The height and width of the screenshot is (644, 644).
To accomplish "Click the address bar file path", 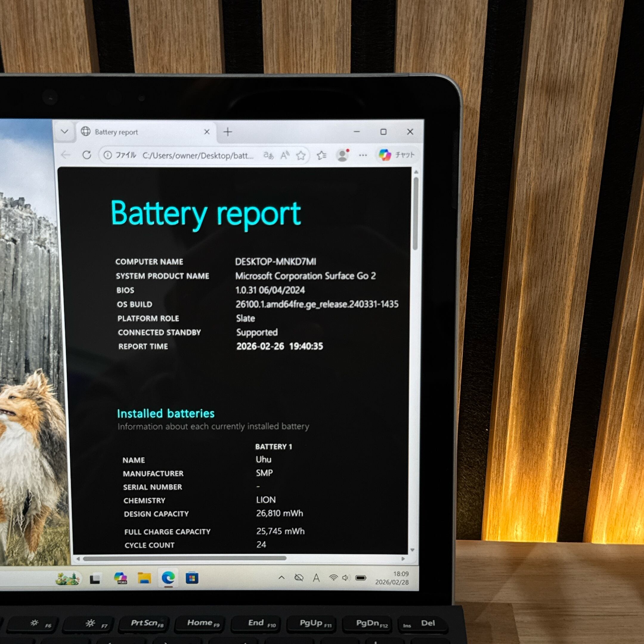I will click(x=198, y=156).
